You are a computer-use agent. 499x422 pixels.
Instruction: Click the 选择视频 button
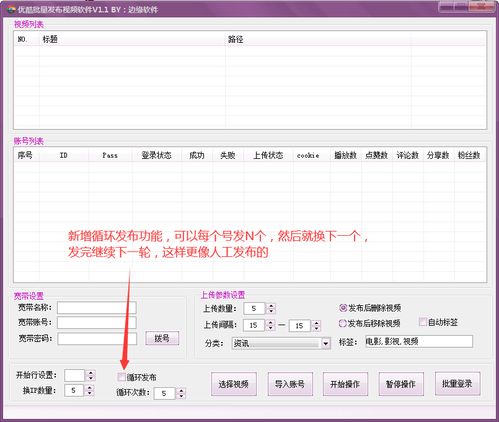[x=234, y=384]
